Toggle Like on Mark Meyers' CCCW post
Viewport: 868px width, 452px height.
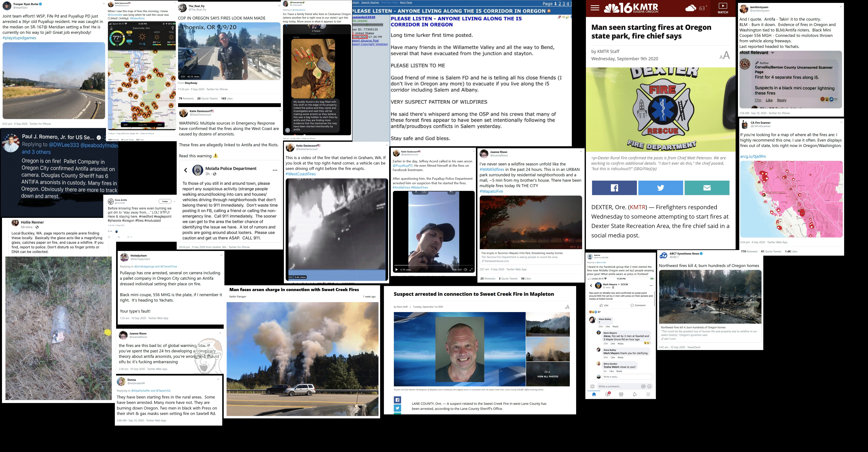click(x=603, y=305)
